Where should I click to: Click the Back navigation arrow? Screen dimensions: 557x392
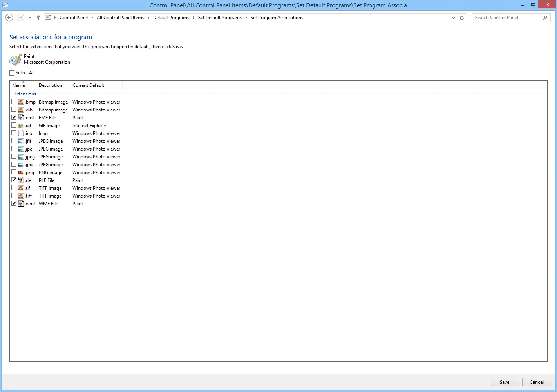click(9, 18)
